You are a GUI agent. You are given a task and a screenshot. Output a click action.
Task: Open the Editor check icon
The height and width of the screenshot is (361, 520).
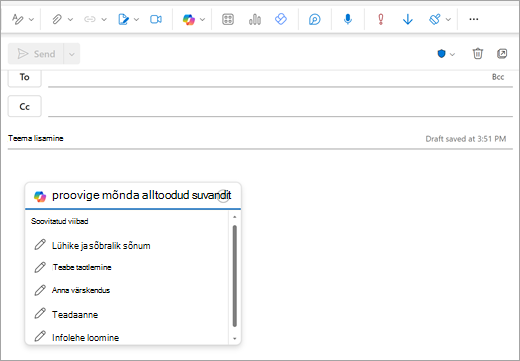[315, 19]
